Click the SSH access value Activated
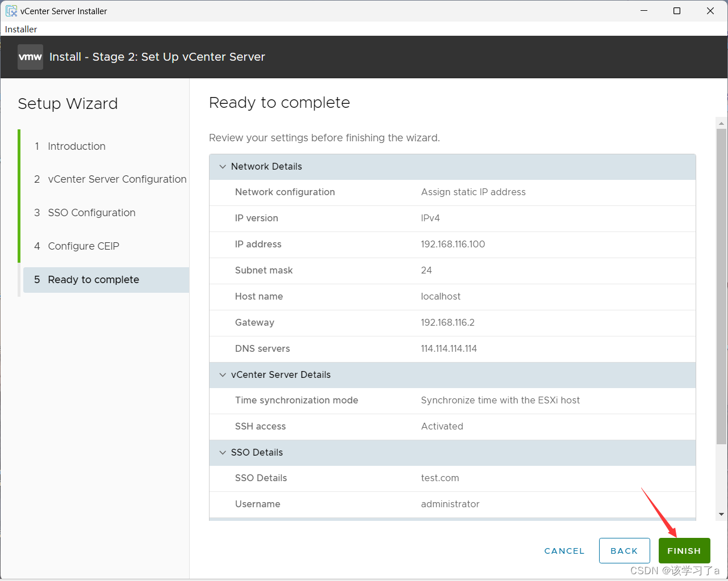Viewport: 728px width, 581px height. (x=442, y=427)
